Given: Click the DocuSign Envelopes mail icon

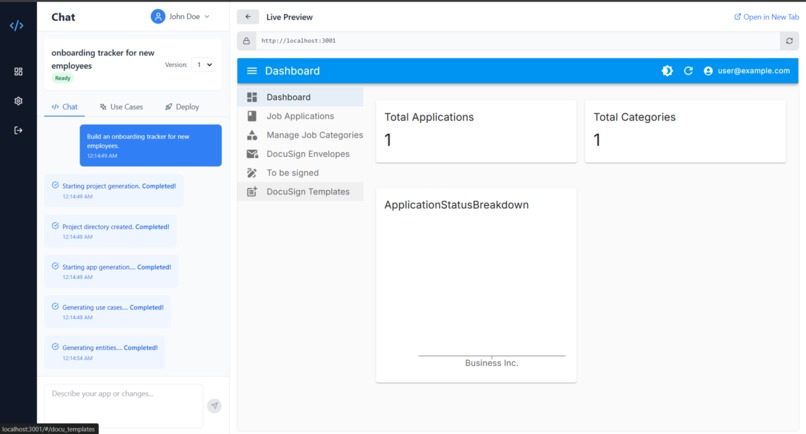Looking at the screenshot, I should [x=252, y=154].
